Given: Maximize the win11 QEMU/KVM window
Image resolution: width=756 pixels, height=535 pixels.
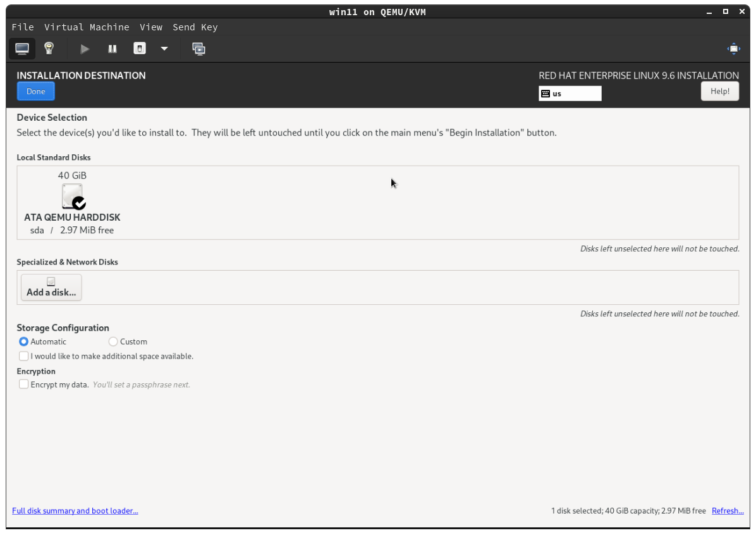Looking at the screenshot, I should tap(725, 11).
